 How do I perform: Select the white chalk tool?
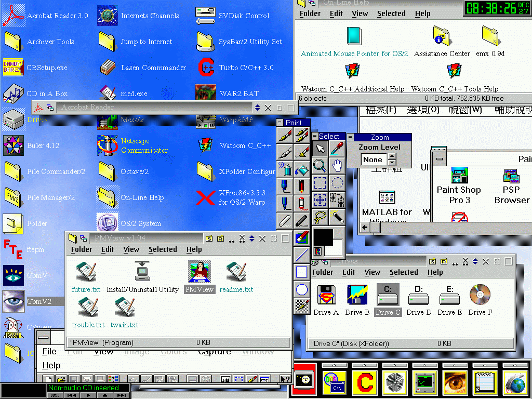point(285,220)
